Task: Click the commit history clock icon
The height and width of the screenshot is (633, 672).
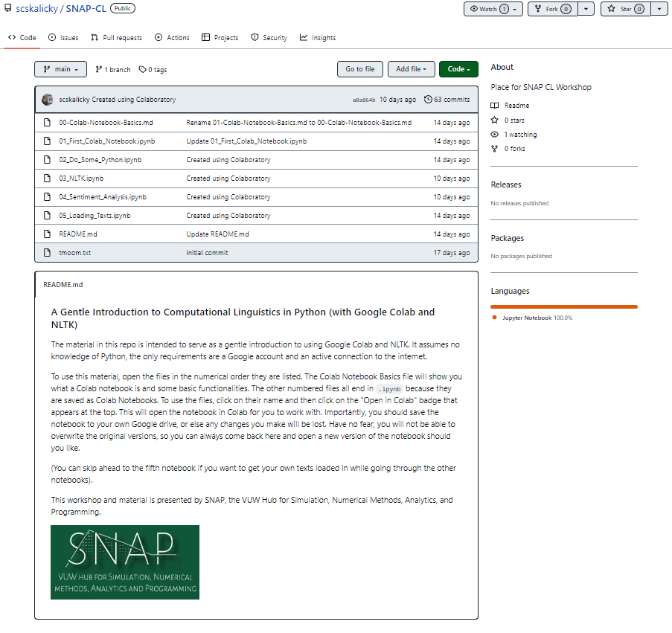Action: pyautogui.click(x=428, y=100)
